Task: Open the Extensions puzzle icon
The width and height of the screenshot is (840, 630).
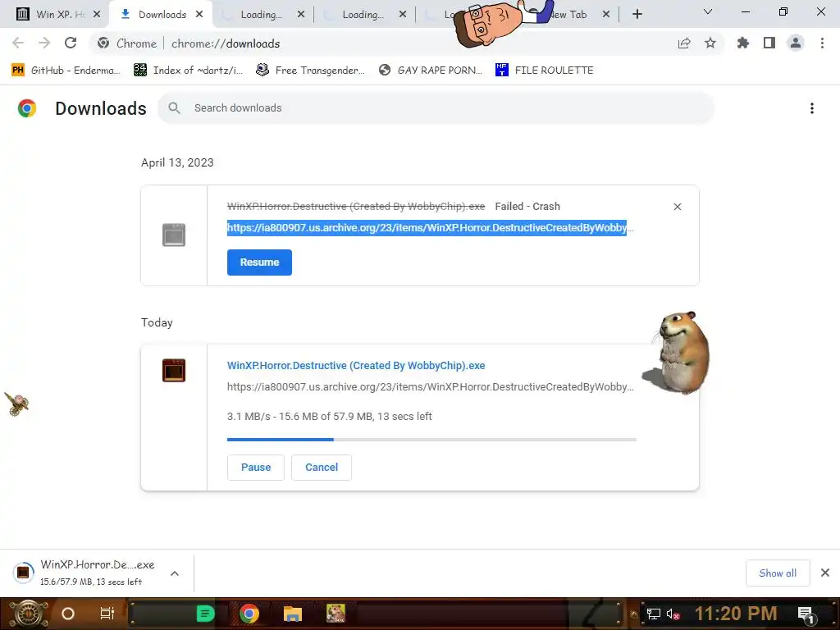Action: click(x=743, y=43)
